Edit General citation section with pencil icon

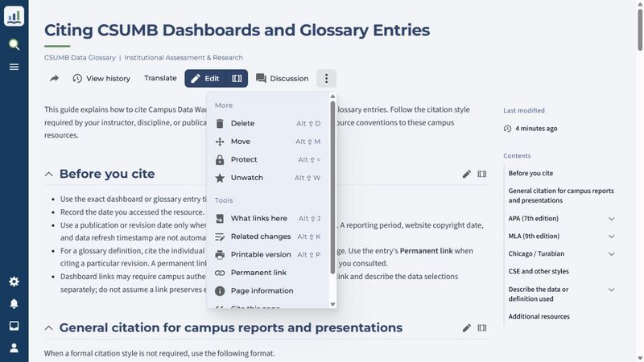pyautogui.click(x=467, y=328)
